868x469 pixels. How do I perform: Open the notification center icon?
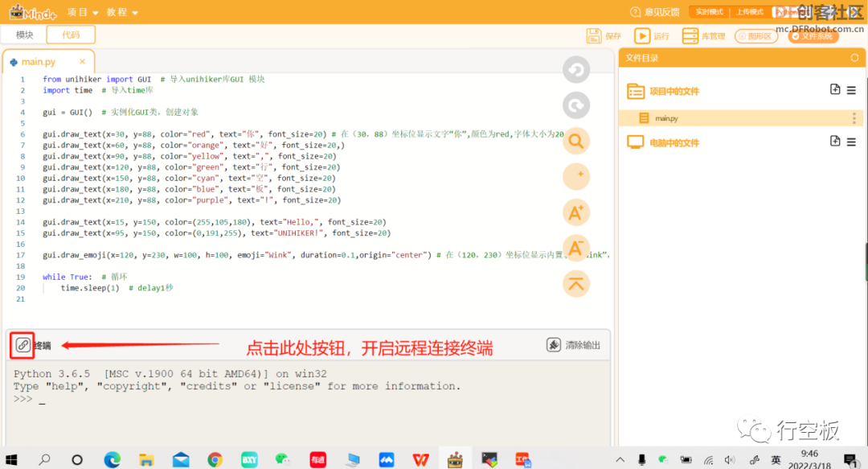coord(851,459)
